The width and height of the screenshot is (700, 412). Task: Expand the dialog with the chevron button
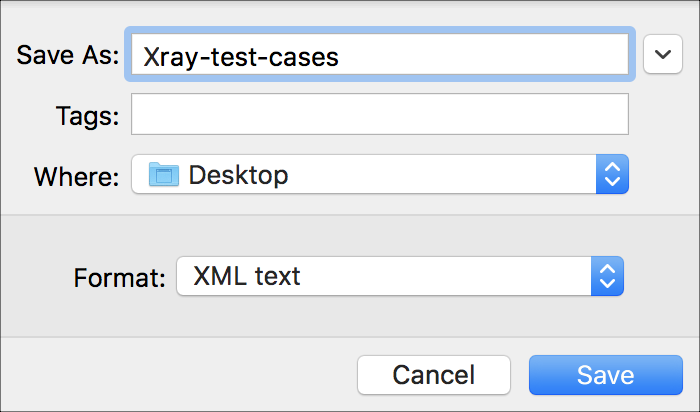click(662, 54)
